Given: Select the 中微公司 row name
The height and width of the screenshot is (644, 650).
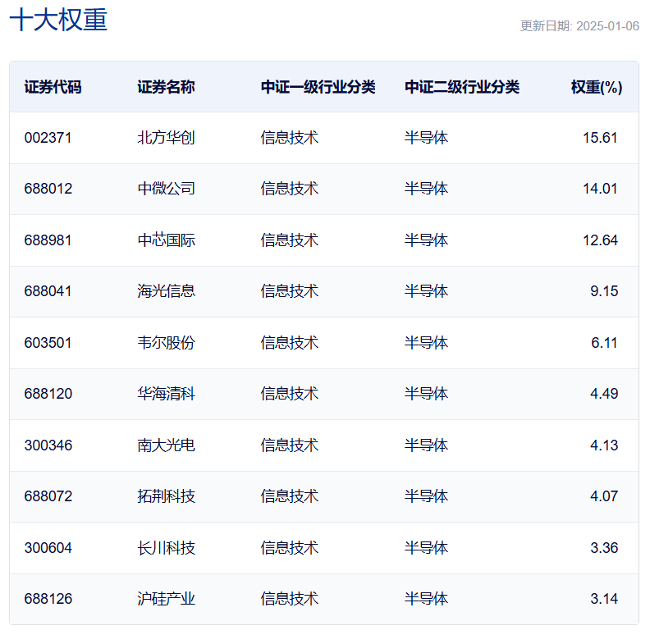Looking at the screenshot, I should 167,189.
